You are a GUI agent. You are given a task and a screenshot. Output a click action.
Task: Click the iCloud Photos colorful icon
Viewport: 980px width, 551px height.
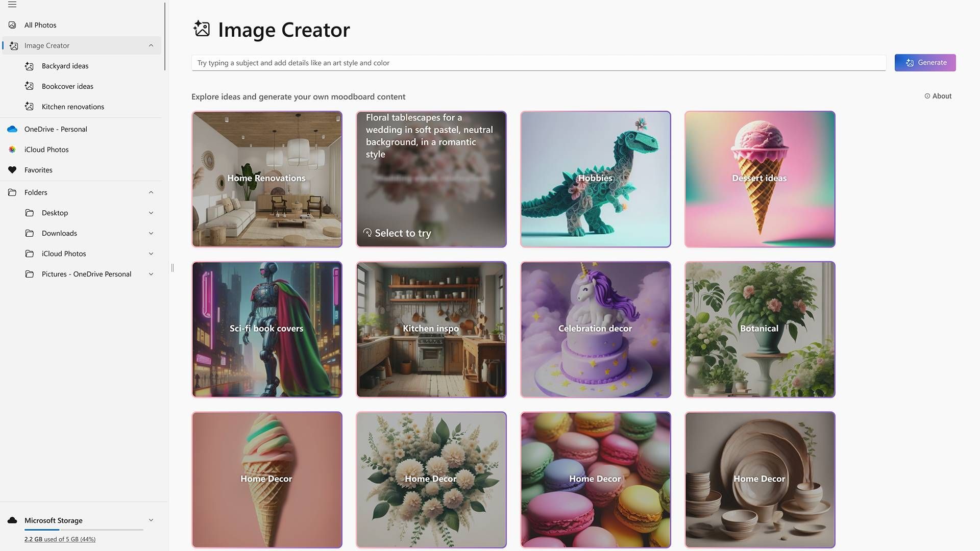tap(12, 149)
